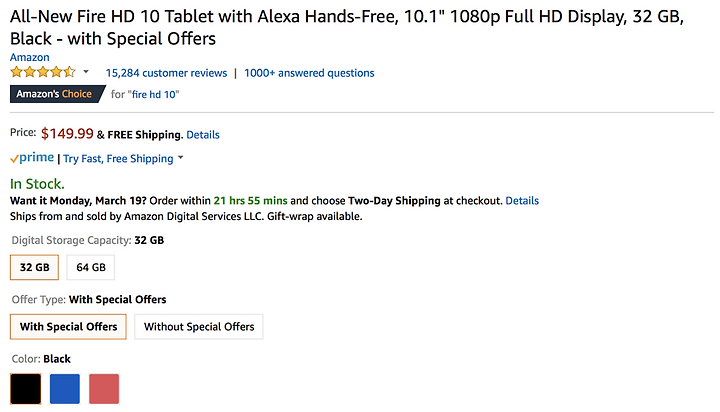Open Try Fast, Free Shipping link
Viewport: 720px width, 412px height.
coord(118,158)
